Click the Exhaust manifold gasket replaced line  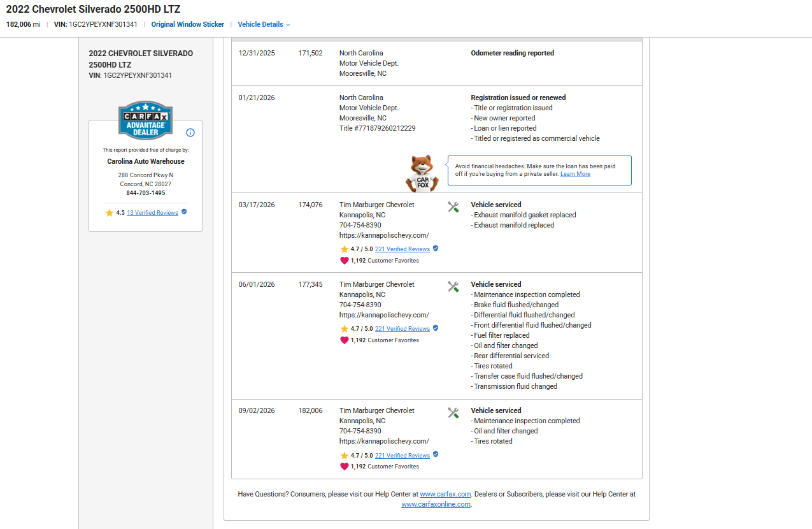point(524,215)
